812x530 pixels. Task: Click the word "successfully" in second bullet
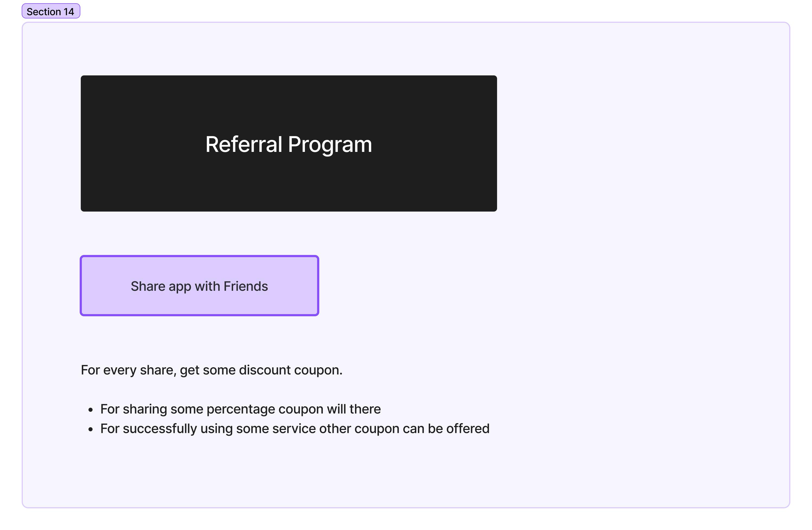click(x=160, y=429)
